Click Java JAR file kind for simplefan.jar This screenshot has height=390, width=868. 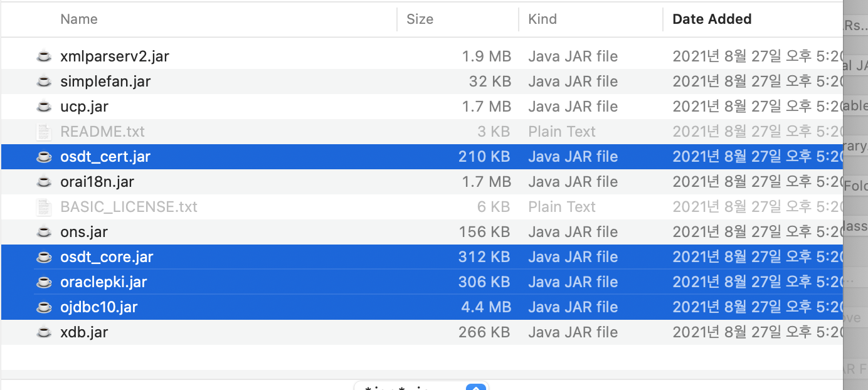[573, 82]
